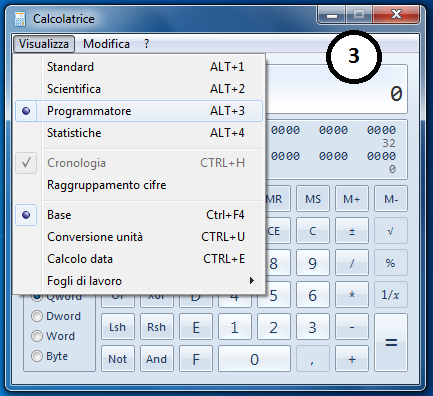Click the ± sign change button
Screen dimensions: 433x396
click(352, 231)
